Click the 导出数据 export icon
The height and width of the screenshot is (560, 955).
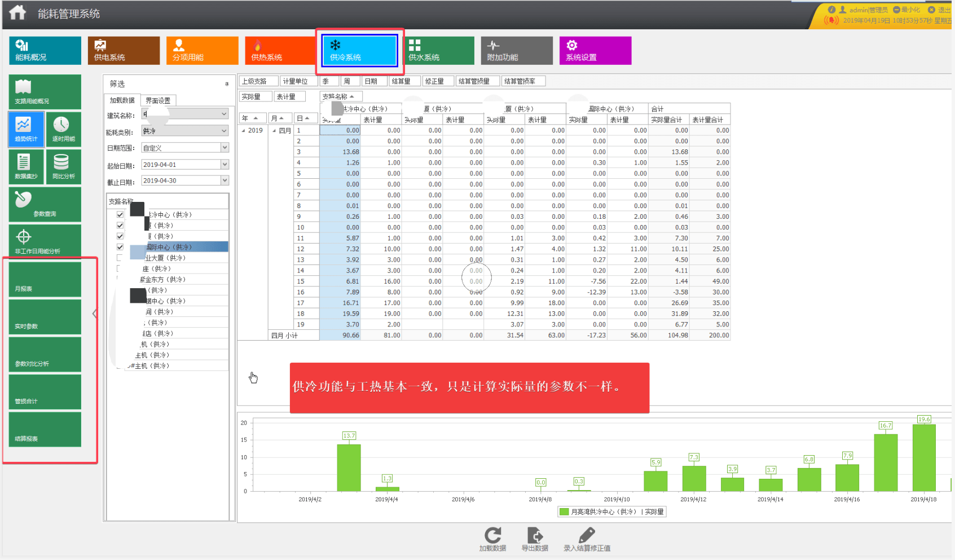[x=535, y=539]
